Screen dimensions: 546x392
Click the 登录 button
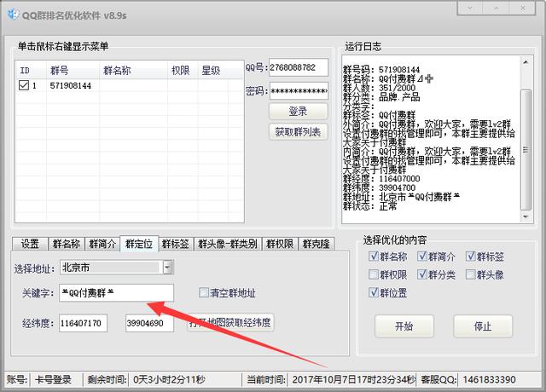(298, 112)
